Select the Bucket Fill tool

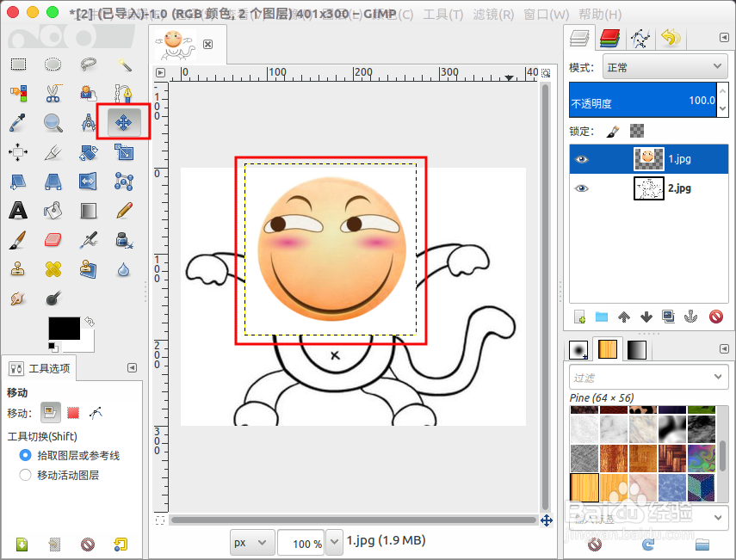tap(53, 210)
